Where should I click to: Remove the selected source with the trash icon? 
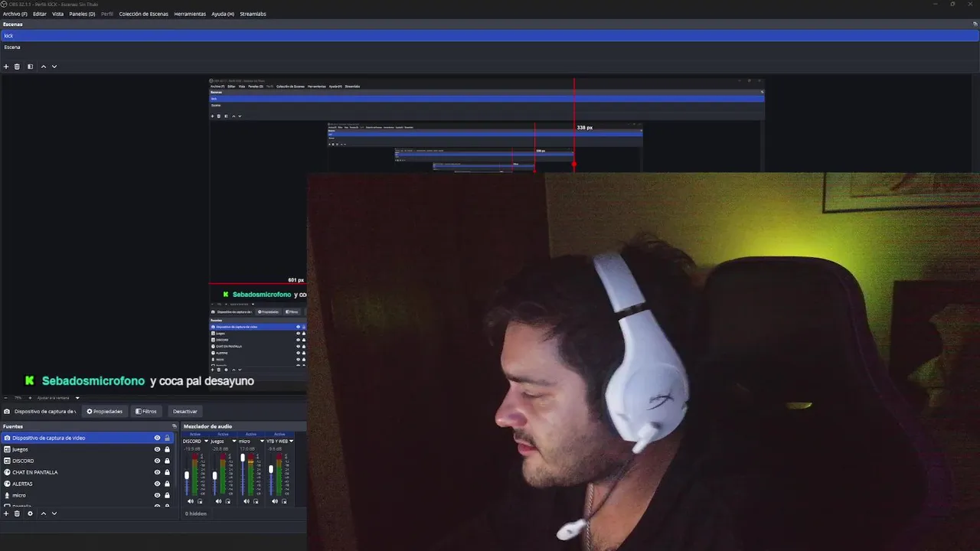(x=18, y=514)
